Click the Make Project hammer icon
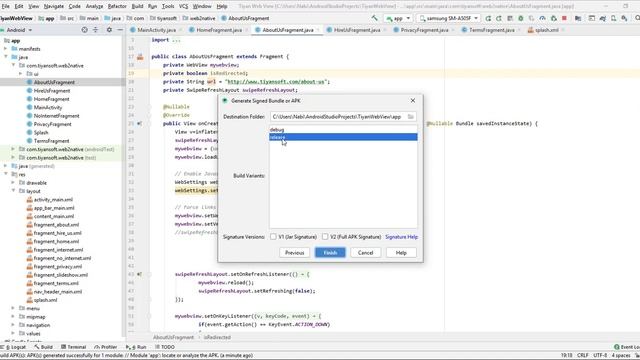The image size is (640, 360). tap(375, 18)
